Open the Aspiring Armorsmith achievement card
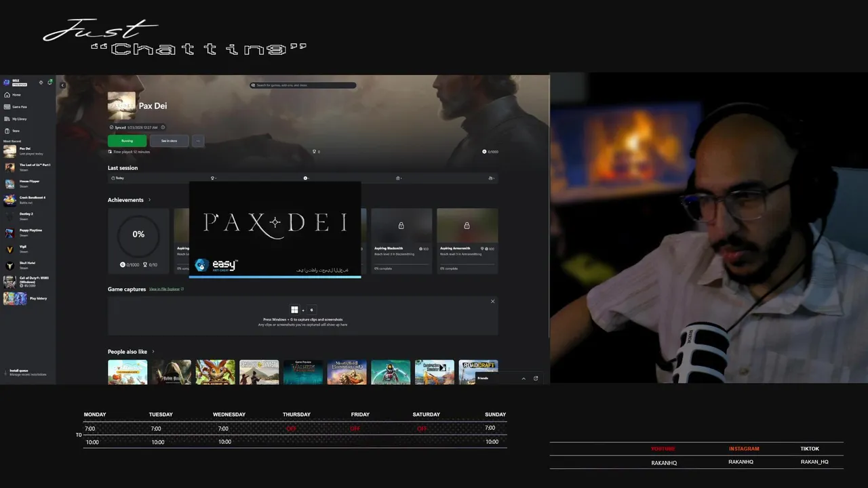Viewport: 868px width, 488px height. tap(467, 241)
